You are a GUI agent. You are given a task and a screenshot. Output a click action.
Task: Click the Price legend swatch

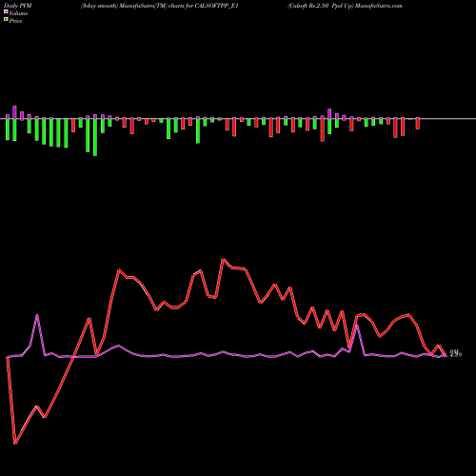(x=6, y=20)
